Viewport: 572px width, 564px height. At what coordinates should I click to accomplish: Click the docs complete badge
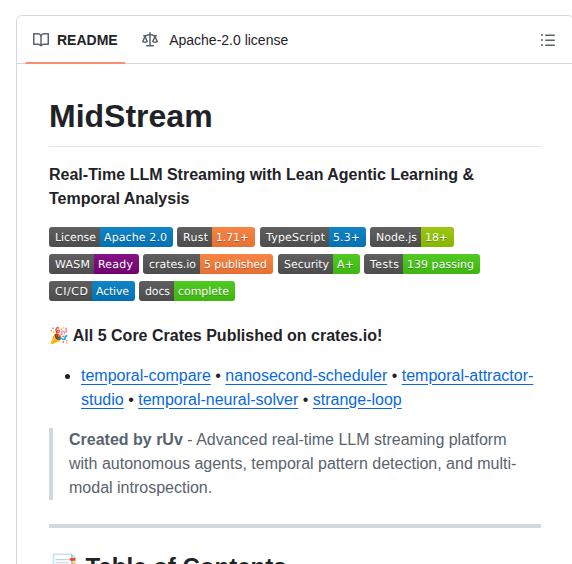pyautogui.click(x=187, y=291)
